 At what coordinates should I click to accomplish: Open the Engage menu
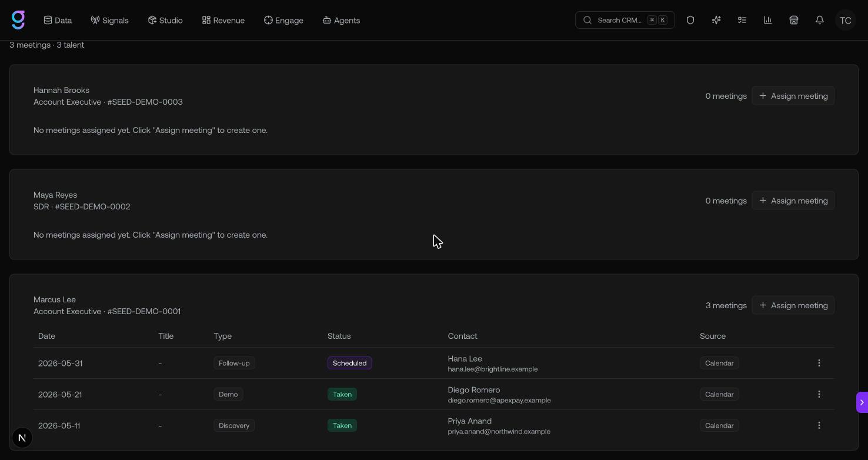coord(283,20)
